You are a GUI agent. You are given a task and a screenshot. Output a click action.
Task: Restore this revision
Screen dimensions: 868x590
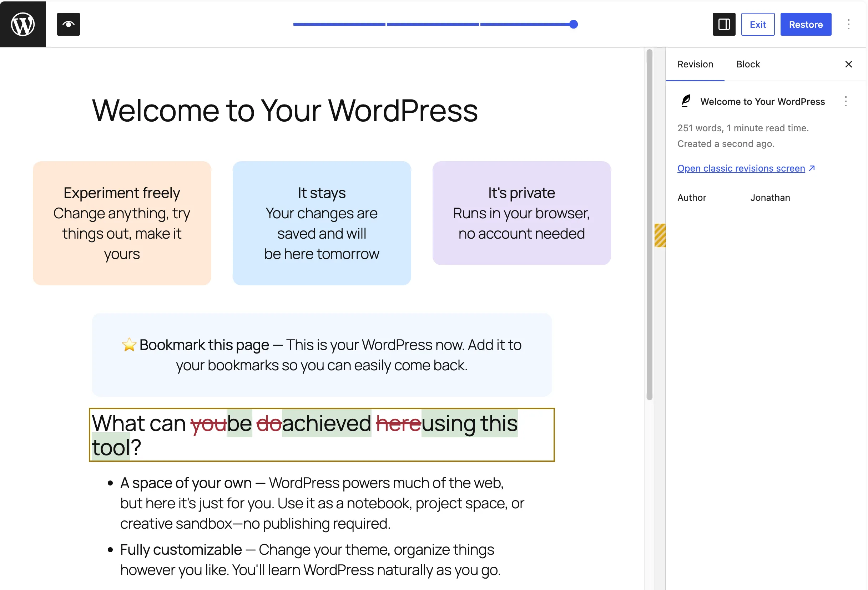[806, 24]
